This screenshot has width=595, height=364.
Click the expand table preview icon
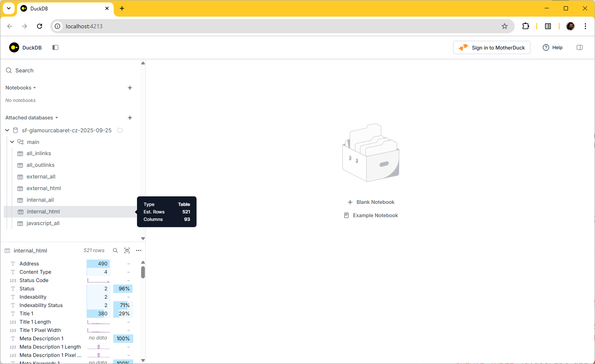coord(127,250)
